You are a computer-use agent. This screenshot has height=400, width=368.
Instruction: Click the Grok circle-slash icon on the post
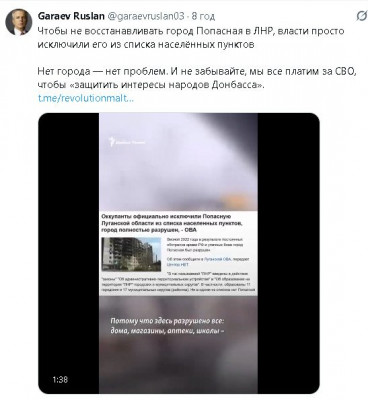point(361,16)
